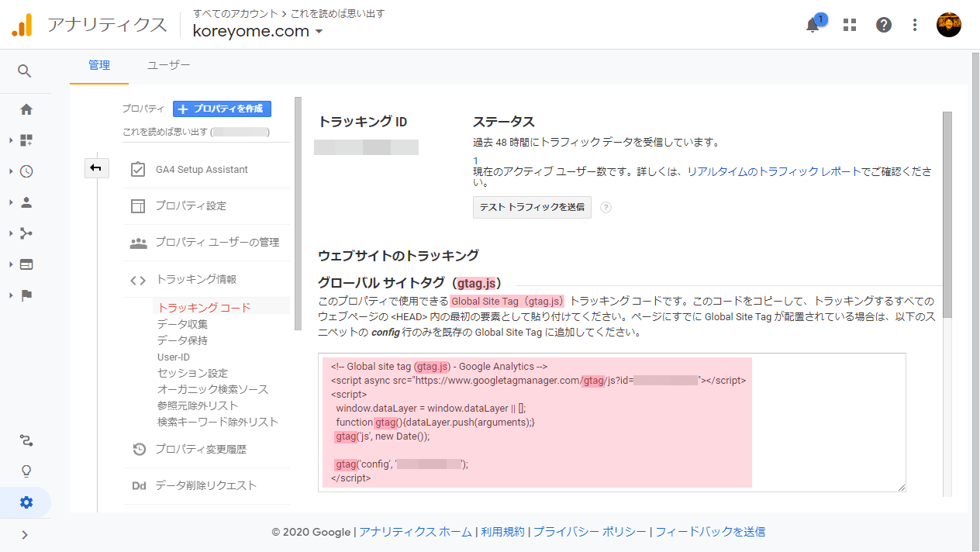Open データ削除リクエスト menu item
The image size is (980, 552).
(x=206, y=486)
